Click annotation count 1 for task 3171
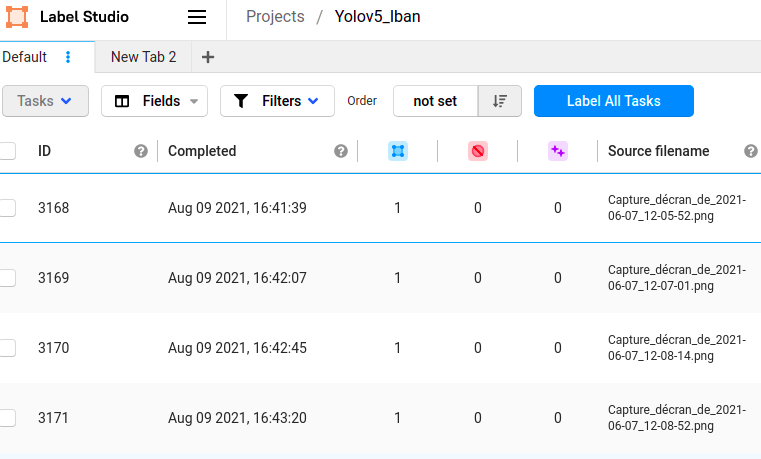Screen dimensions: 761x459 pyautogui.click(x=397, y=418)
